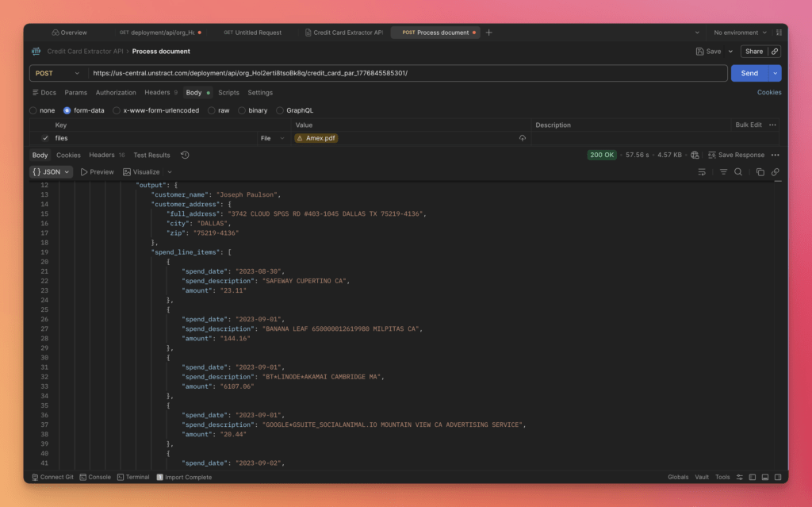Click the blue Send button
812x507 pixels.
[x=749, y=73]
